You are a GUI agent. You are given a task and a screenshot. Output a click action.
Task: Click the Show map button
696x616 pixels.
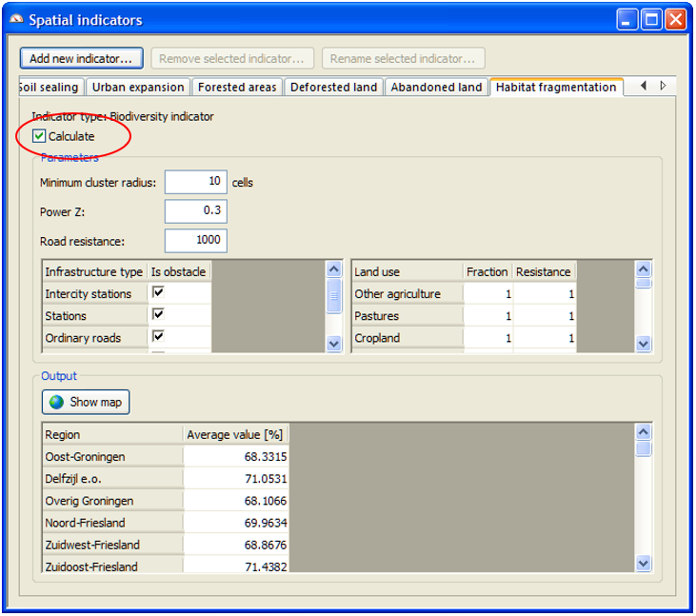tap(86, 402)
